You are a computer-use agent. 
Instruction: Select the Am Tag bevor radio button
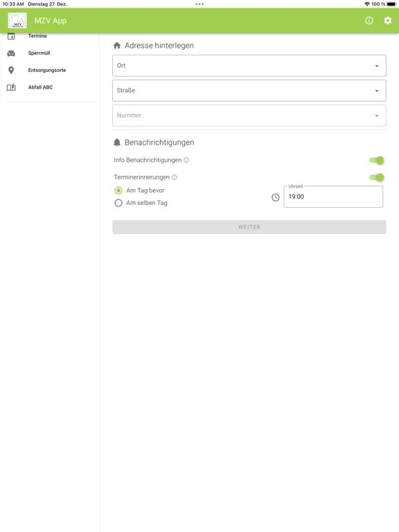pyautogui.click(x=118, y=190)
